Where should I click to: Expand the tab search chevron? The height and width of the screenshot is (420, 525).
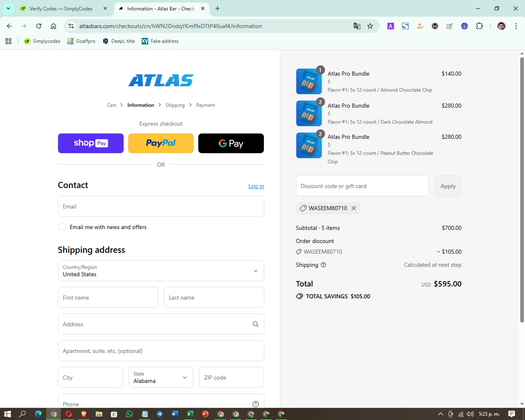pos(8,8)
